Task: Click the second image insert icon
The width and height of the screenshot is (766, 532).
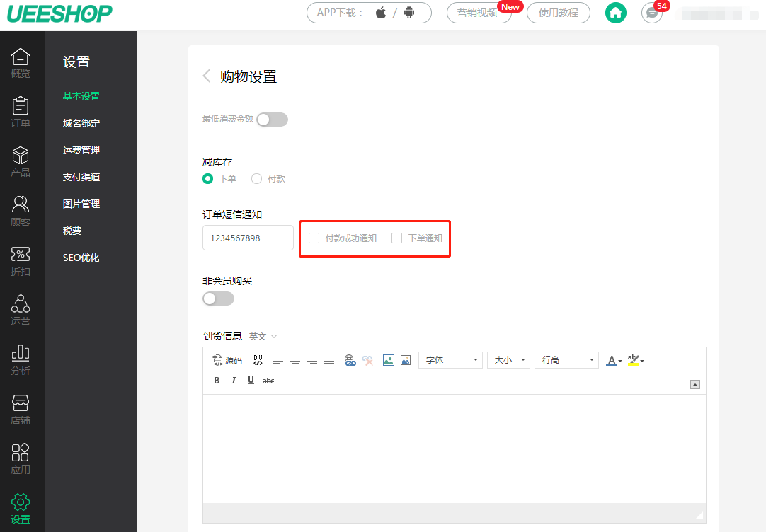Action: 406,360
